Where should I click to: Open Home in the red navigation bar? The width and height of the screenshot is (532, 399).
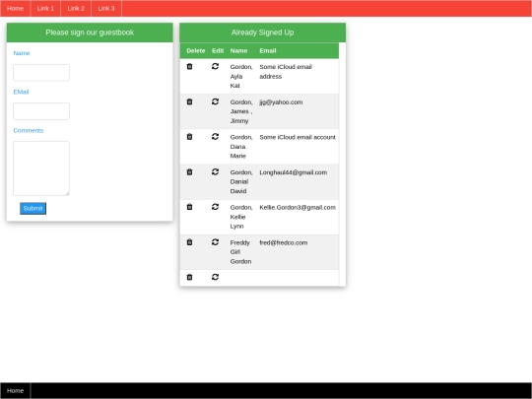pyautogui.click(x=15, y=9)
